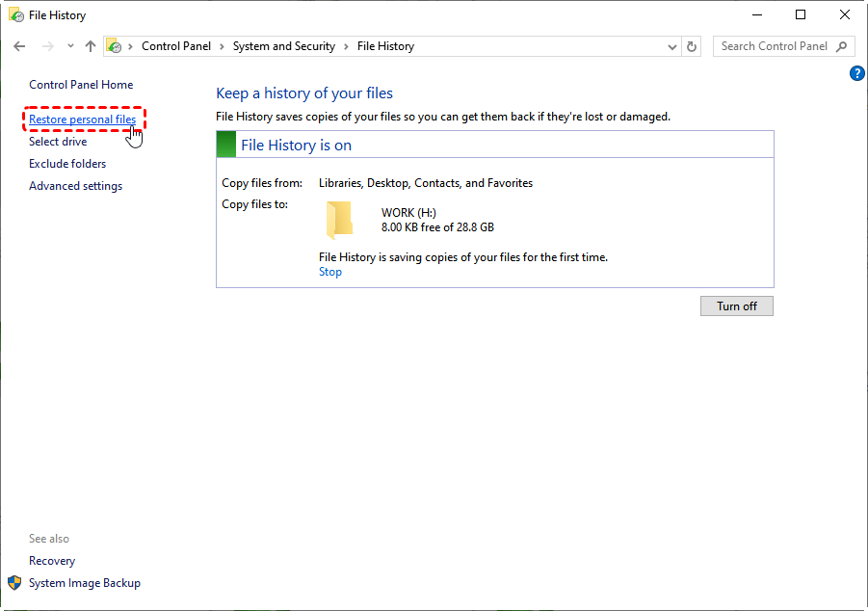Image resolution: width=868 pixels, height=611 pixels.
Task: Click the shield icon beside System Image Backup
Action: tap(15, 583)
